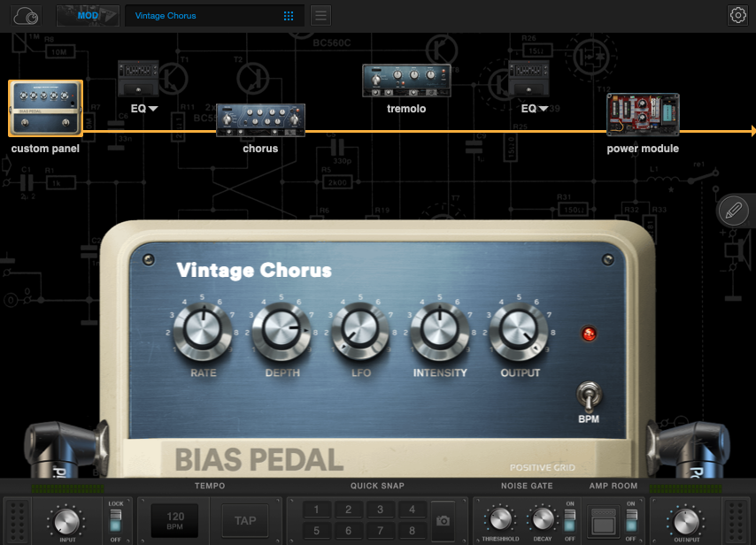756x545 pixels.
Task: Select the second EQ module before power module
Action: click(528, 78)
